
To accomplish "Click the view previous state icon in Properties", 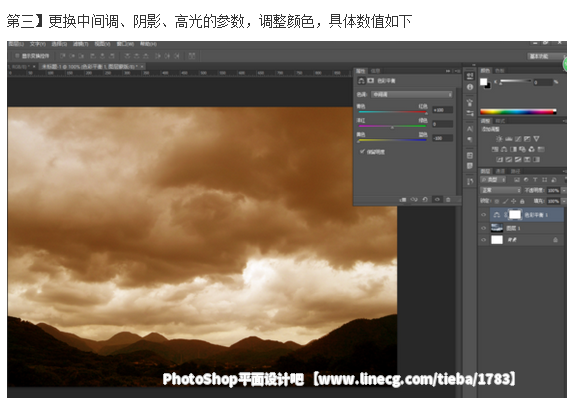I will [x=414, y=200].
